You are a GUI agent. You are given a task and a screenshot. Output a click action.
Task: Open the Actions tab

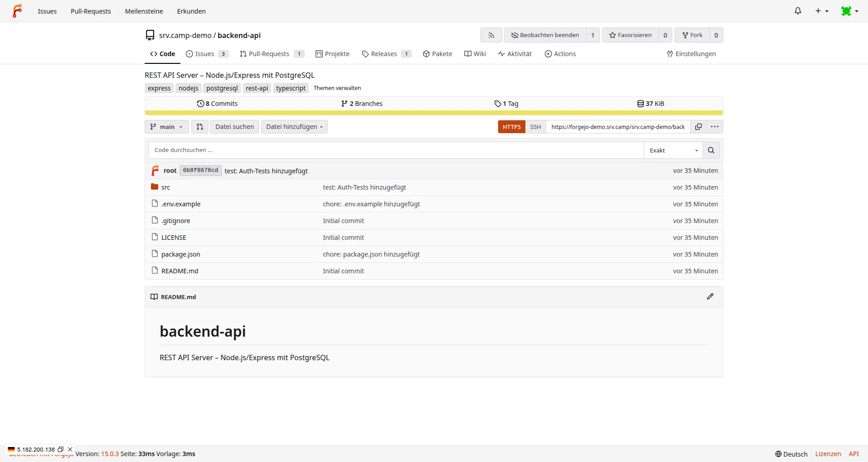click(x=560, y=54)
